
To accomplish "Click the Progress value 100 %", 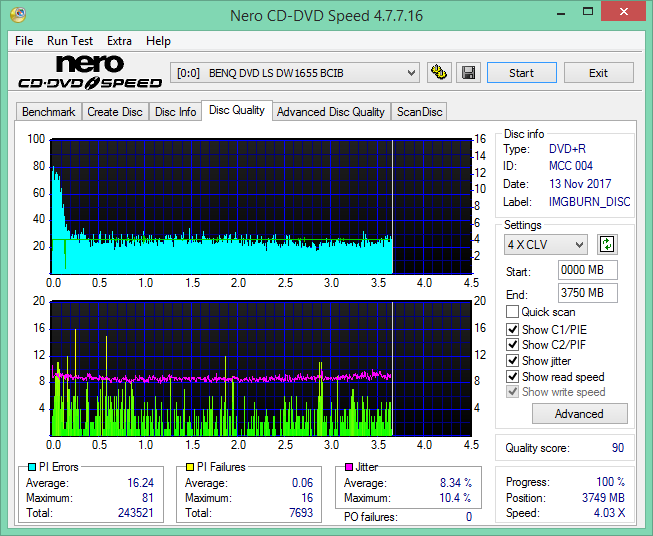I will tap(610, 482).
